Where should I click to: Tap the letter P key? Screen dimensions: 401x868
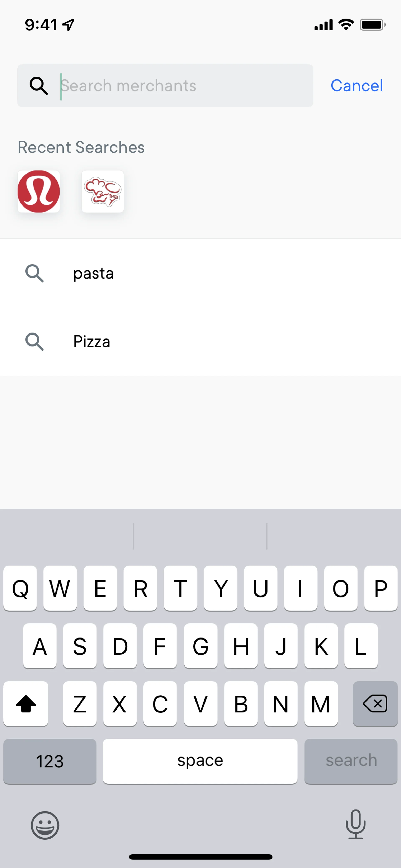[381, 588]
